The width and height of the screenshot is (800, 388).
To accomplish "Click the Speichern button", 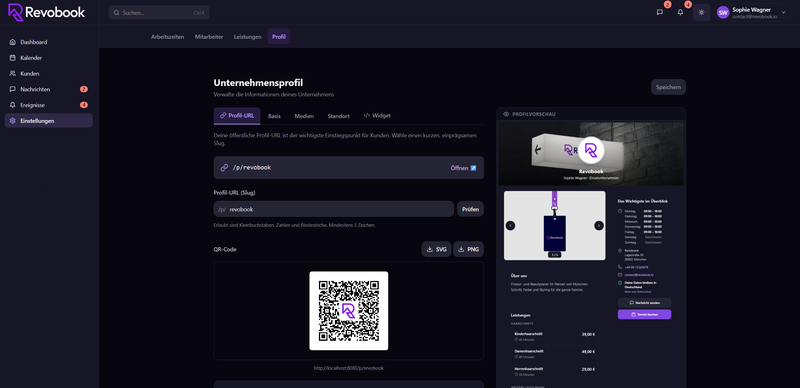I will [668, 87].
